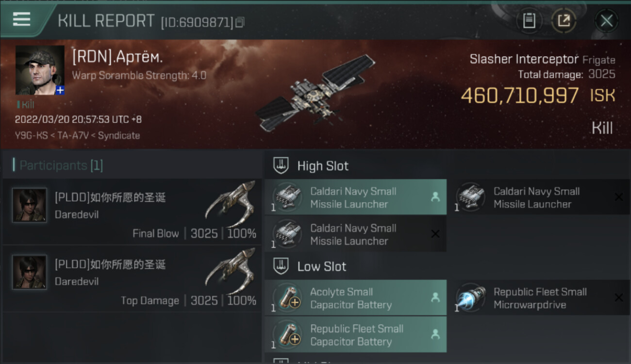Select the Slasher Interceptor ship image
Screen dimensions: 631x364
[315, 94]
